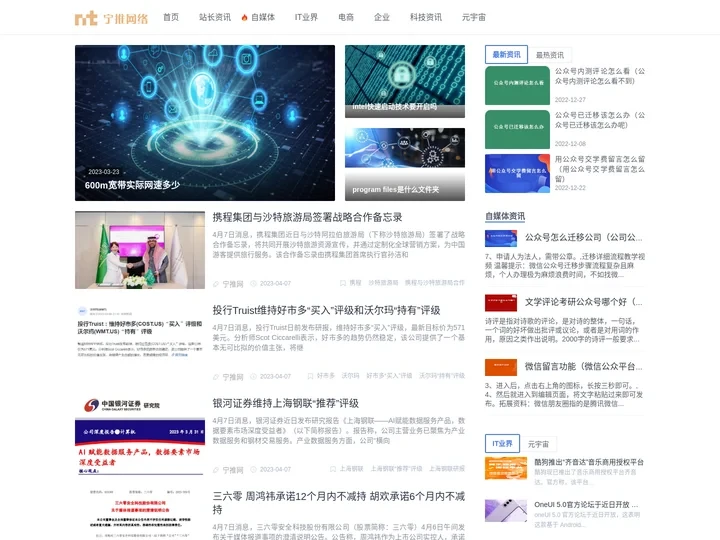Open the Truist rating article thumbnail

(x=140, y=343)
